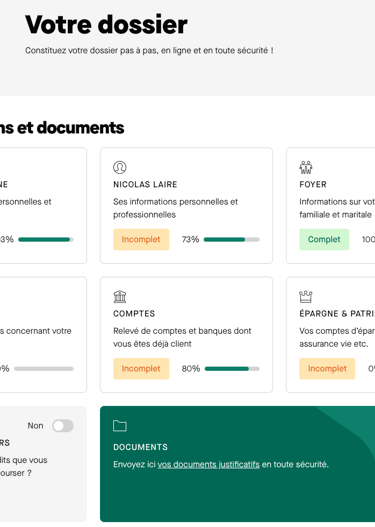Click the bank building icon above Comptes
Screen dimensions: 375x527
click(x=120, y=296)
